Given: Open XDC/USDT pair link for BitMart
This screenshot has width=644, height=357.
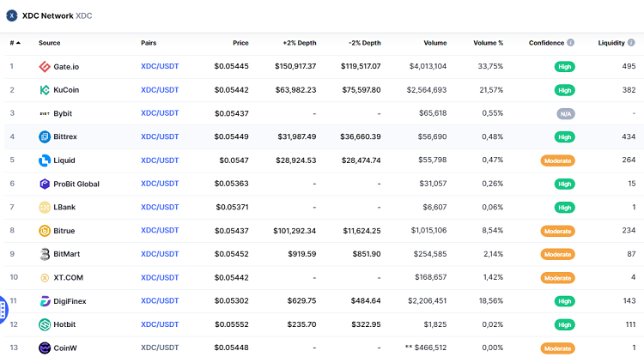Looking at the screenshot, I should (x=160, y=254).
